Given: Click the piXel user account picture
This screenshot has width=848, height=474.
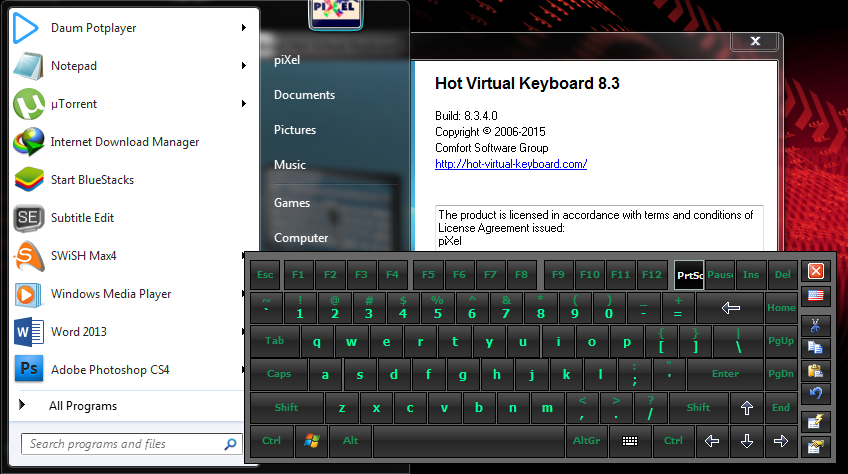Looking at the screenshot, I should [x=335, y=13].
